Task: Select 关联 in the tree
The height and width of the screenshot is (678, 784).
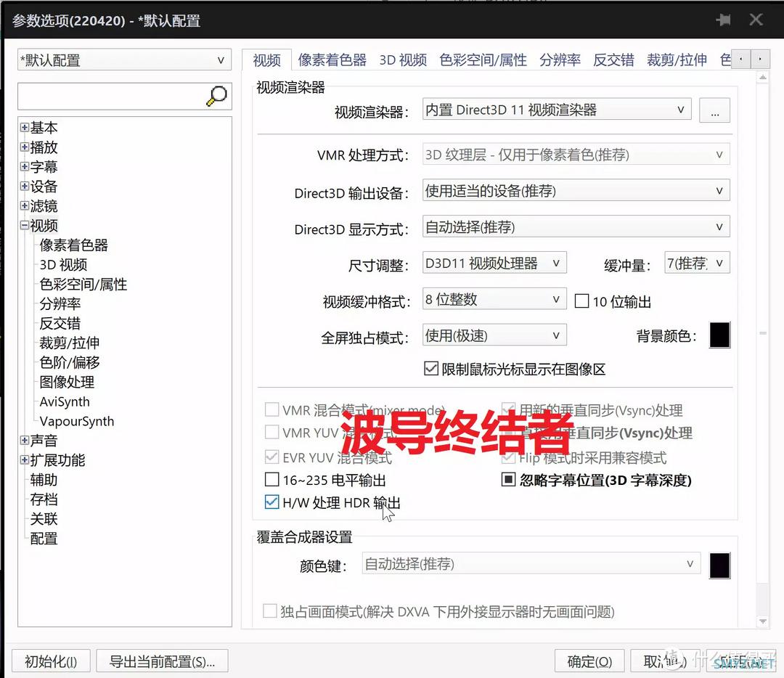Action: pyautogui.click(x=44, y=519)
